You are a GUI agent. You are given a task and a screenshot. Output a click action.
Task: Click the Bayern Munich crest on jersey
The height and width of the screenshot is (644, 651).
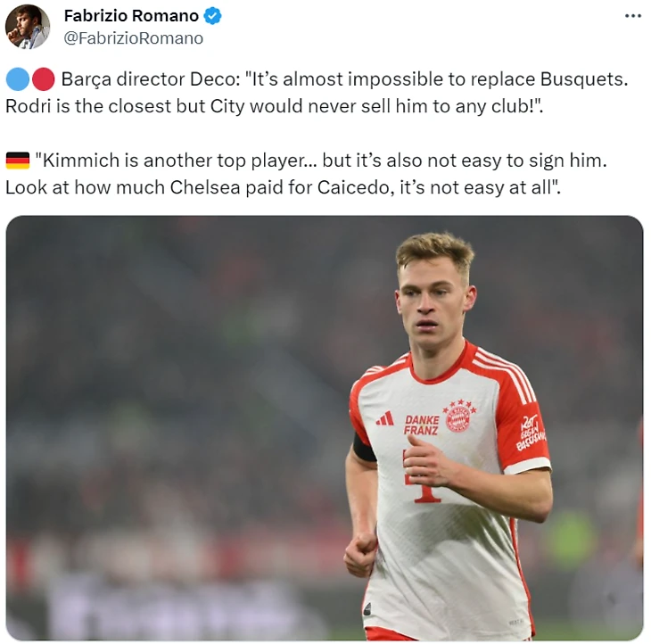point(458,416)
